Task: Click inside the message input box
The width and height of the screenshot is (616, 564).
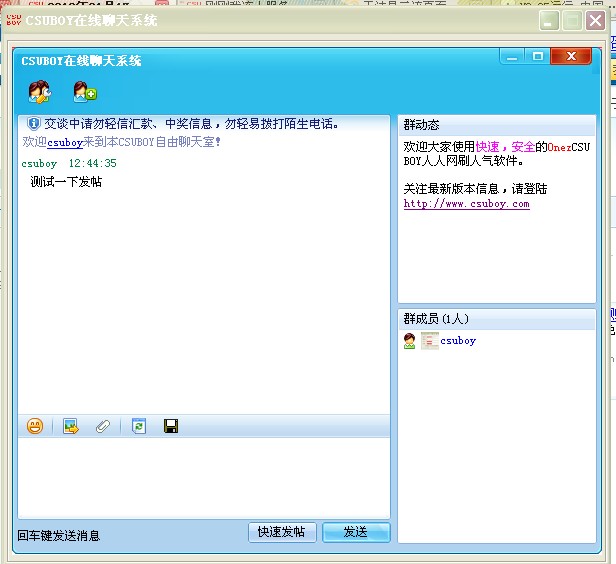Action: [x=203, y=477]
